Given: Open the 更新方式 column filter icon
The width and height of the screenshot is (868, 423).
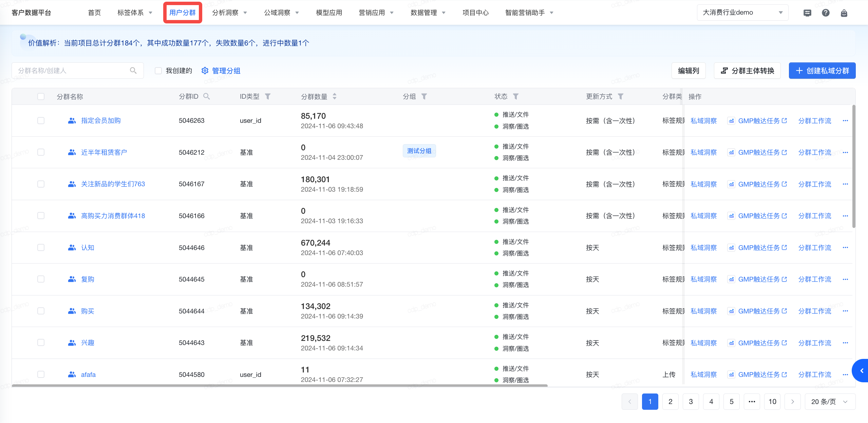Looking at the screenshot, I should [621, 96].
